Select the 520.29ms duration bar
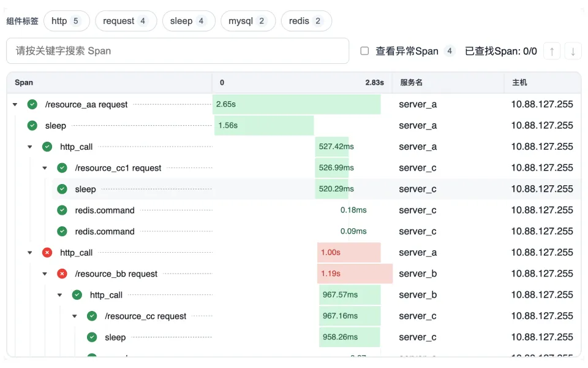 [x=332, y=189]
